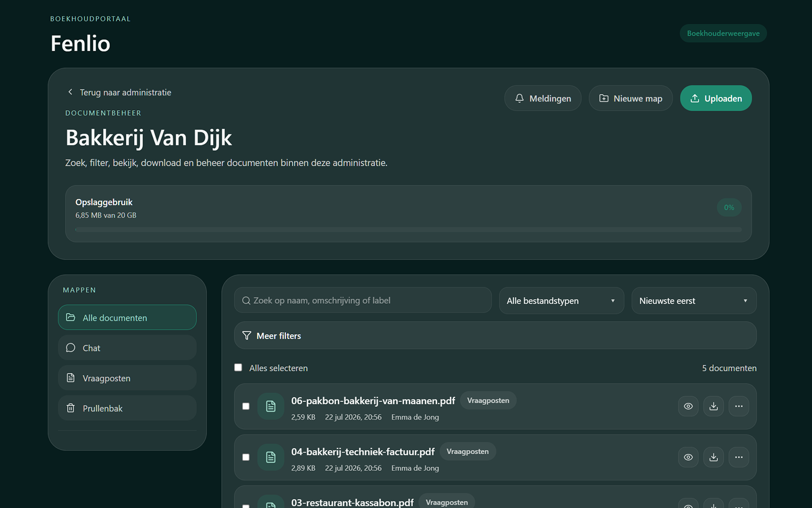
Task: Select checkbox for 04-bakkerij-techniek-factuur.pdf
Action: pyautogui.click(x=246, y=457)
